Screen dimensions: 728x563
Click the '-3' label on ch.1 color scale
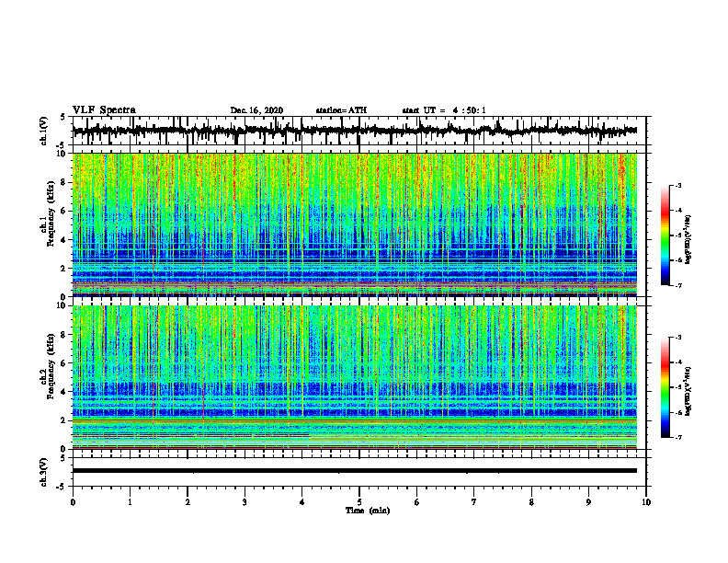coord(677,185)
